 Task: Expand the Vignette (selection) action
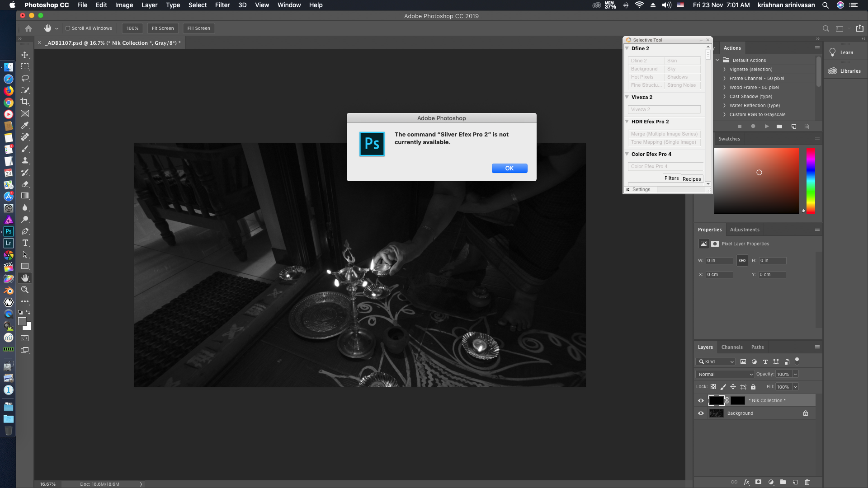point(724,69)
